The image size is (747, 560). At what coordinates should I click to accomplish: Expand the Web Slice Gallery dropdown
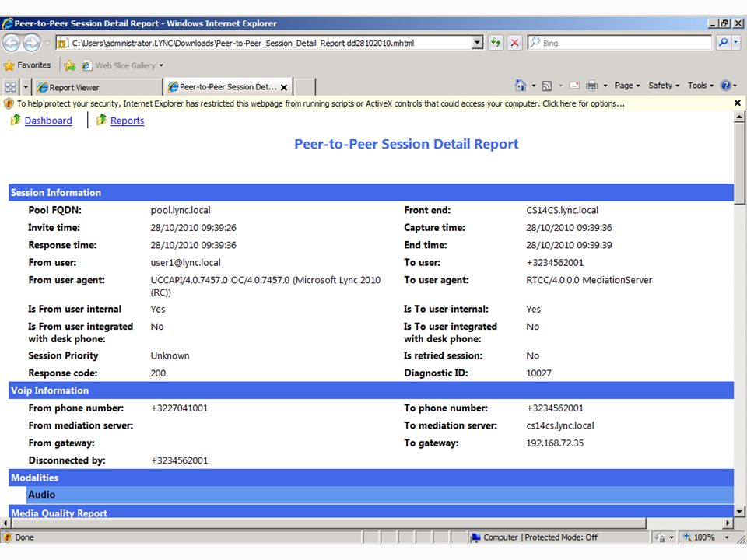(x=161, y=65)
